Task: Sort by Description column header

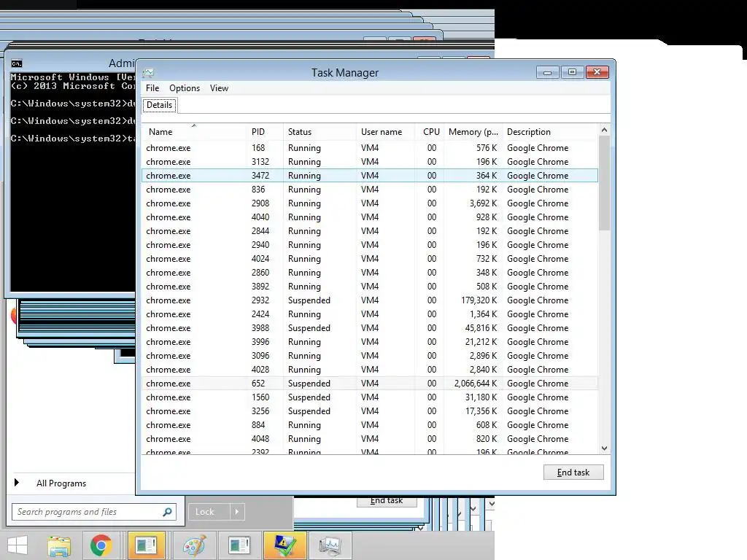Action: pyautogui.click(x=550, y=132)
